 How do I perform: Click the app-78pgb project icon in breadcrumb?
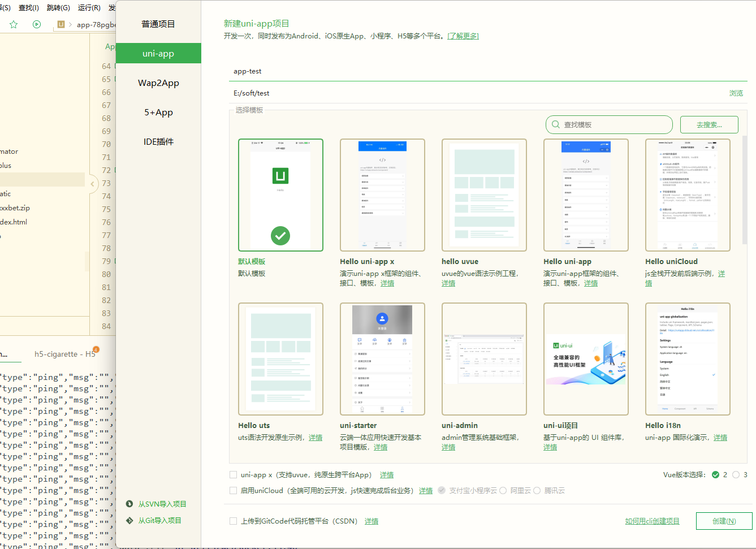tap(61, 24)
